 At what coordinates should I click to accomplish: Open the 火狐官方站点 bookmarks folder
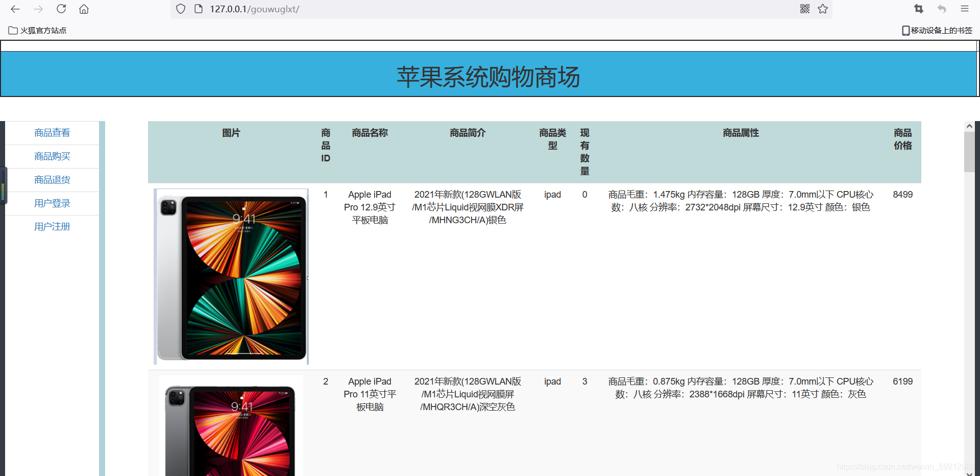coord(38,31)
